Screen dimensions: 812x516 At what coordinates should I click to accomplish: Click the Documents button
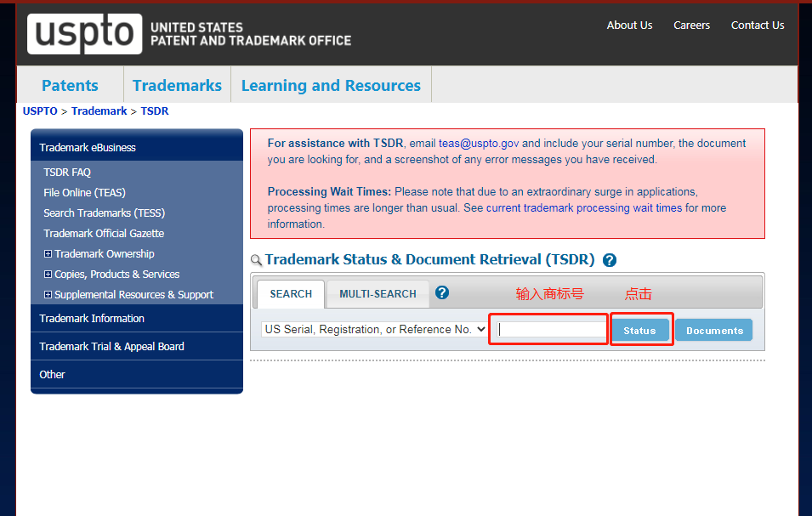[x=714, y=330]
